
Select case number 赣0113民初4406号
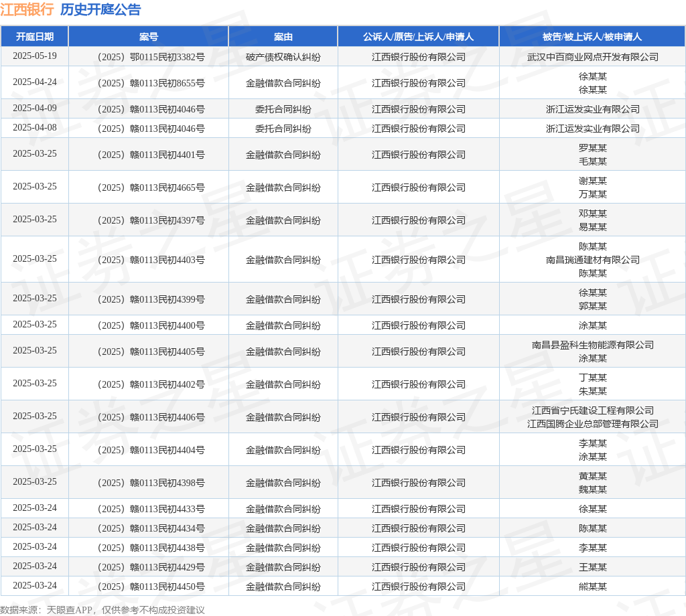click(x=151, y=417)
